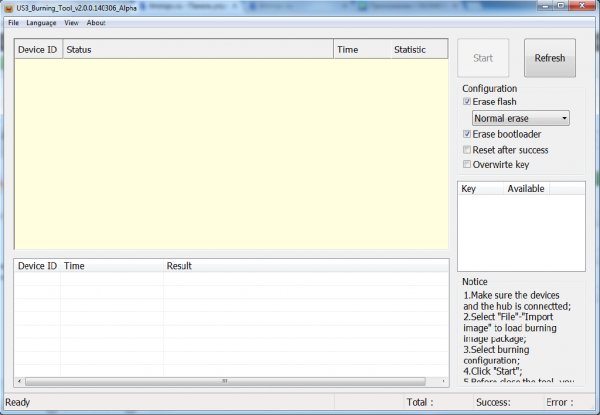The height and width of the screenshot is (415, 600).
Task: Click the Available column header
Action: click(526, 189)
